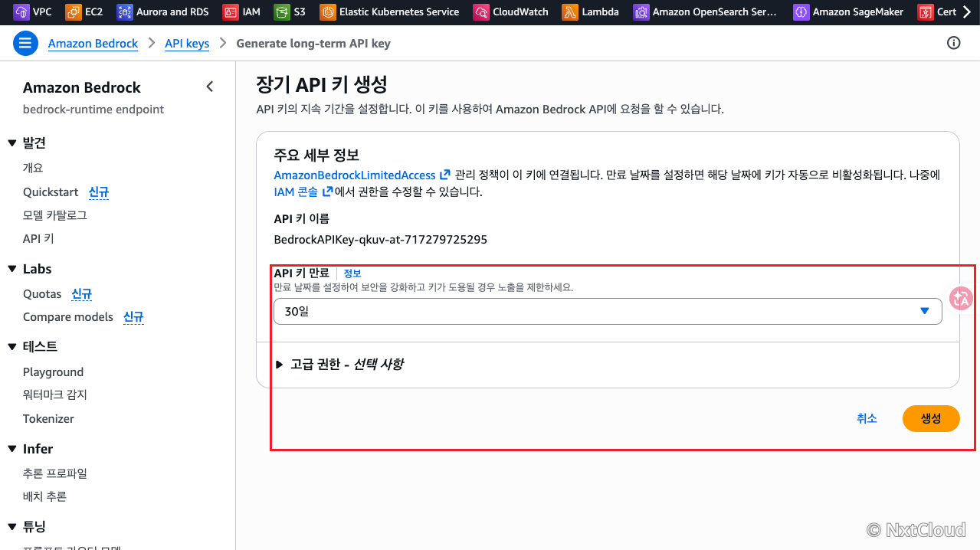Collapse the Amazon Bedrock side panel
The height and width of the screenshot is (550, 980).
point(210,87)
